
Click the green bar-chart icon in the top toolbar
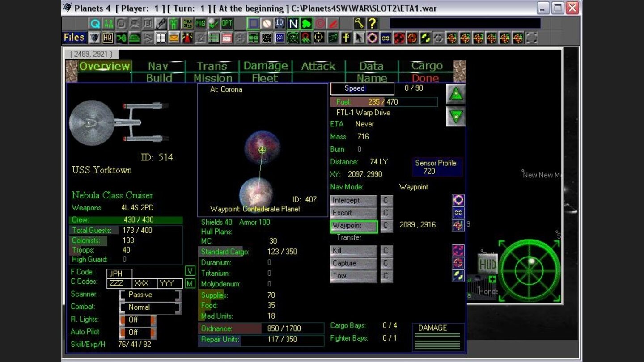(x=108, y=23)
